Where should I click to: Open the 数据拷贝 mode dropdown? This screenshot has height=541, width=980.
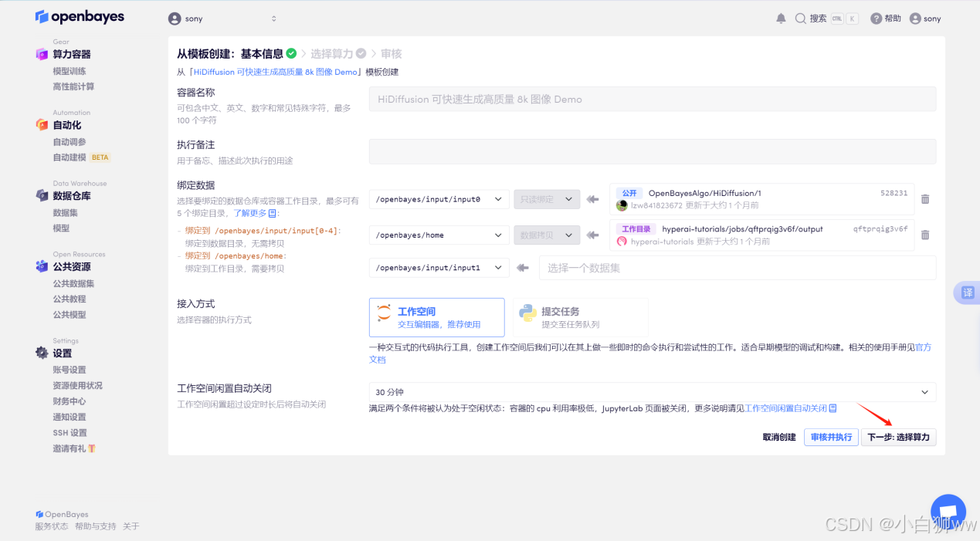coord(547,235)
